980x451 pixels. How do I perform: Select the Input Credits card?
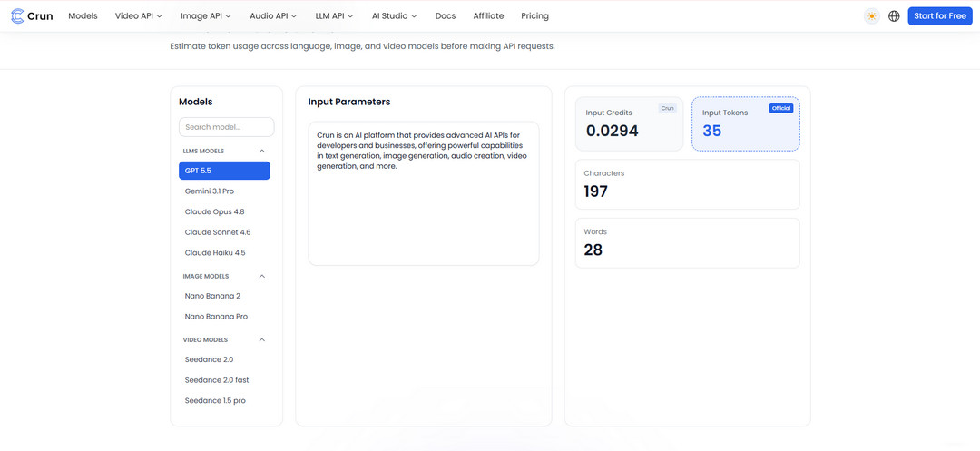tap(630, 123)
